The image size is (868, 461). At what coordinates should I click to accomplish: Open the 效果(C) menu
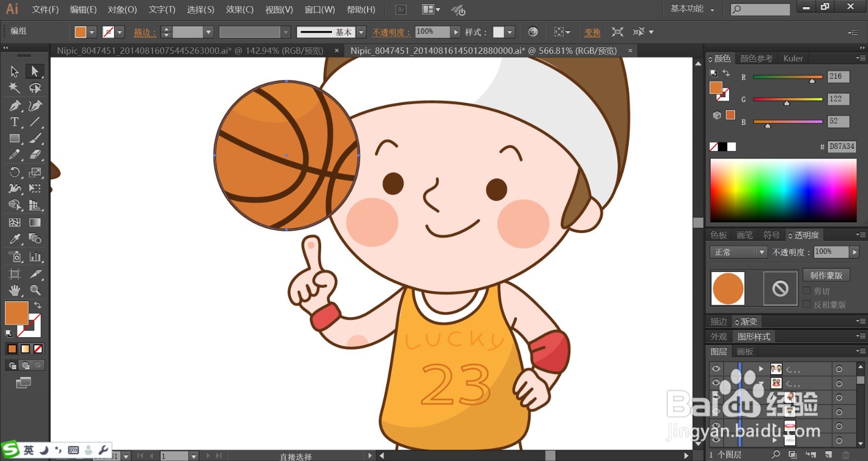point(240,9)
